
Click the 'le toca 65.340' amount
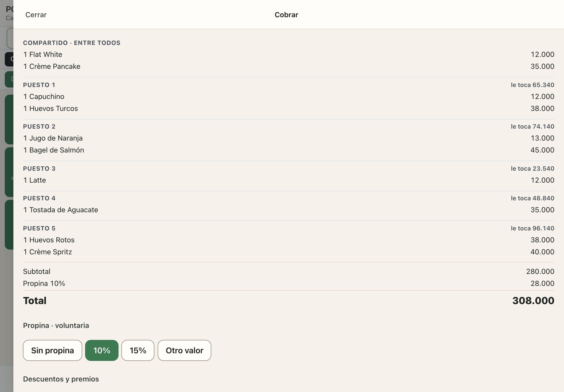pyautogui.click(x=532, y=85)
